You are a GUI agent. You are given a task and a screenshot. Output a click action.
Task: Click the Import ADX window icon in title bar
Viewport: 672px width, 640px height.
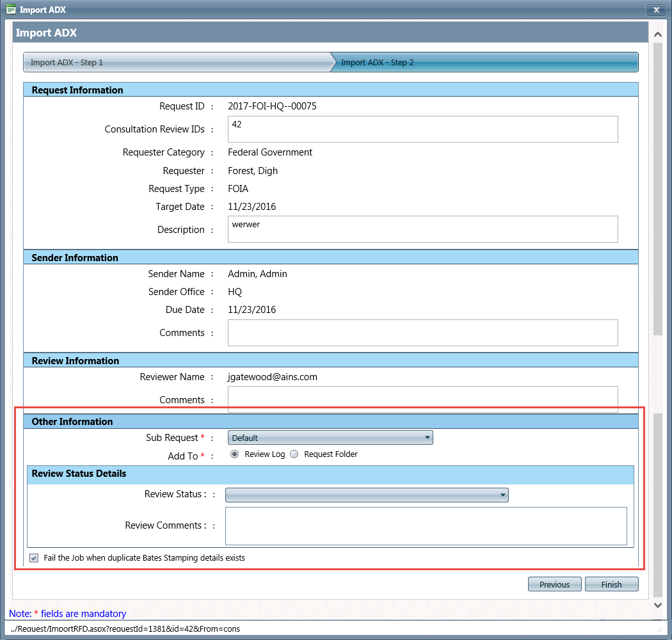point(11,10)
